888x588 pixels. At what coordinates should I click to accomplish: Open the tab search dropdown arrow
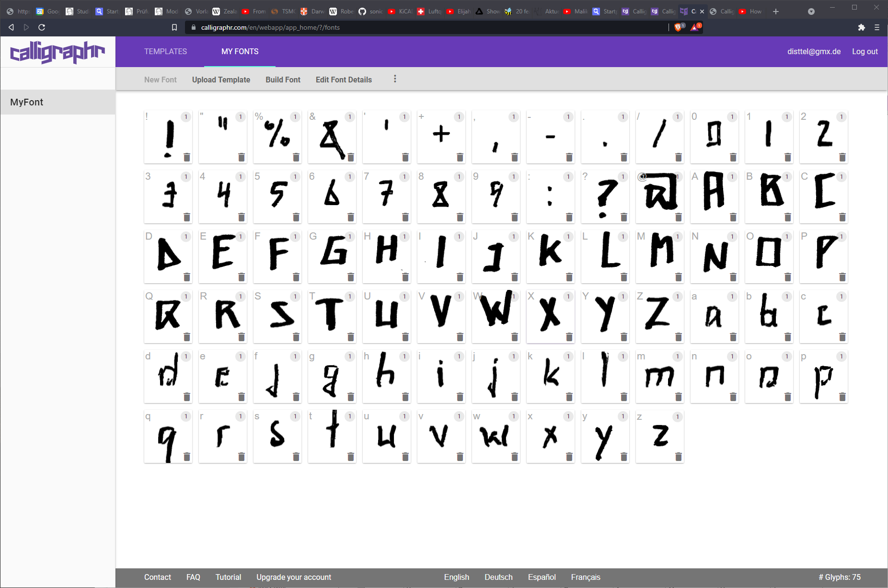pos(811,12)
